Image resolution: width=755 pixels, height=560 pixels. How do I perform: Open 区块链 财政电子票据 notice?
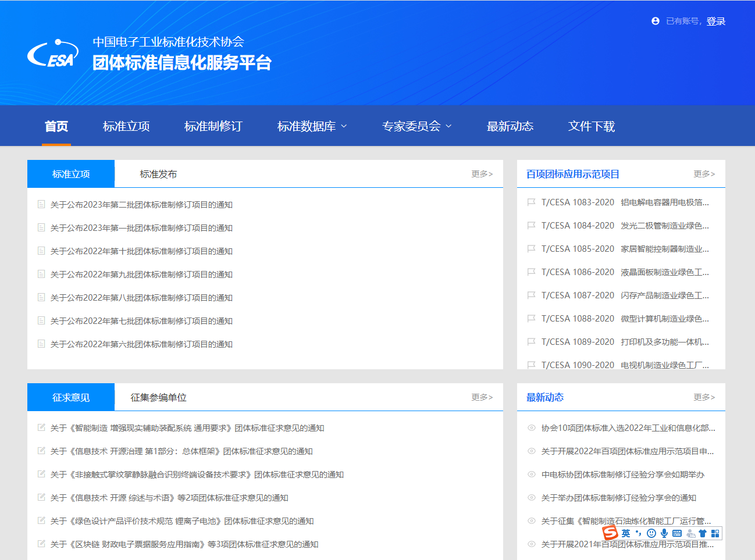click(x=184, y=544)
